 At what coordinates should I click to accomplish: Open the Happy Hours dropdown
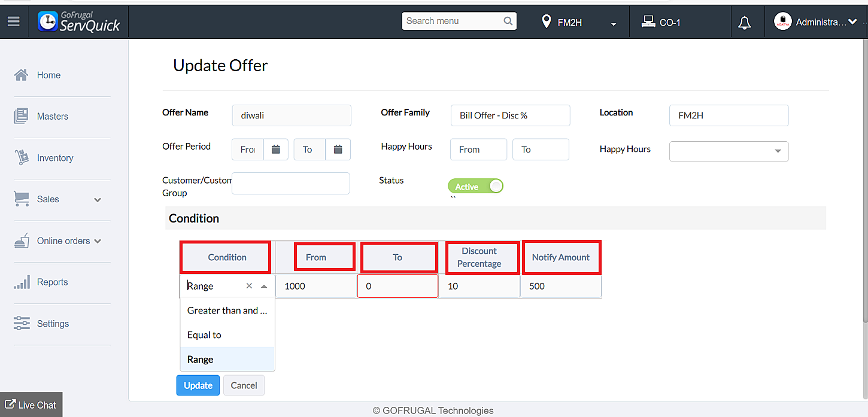click(x=729, y=151)
